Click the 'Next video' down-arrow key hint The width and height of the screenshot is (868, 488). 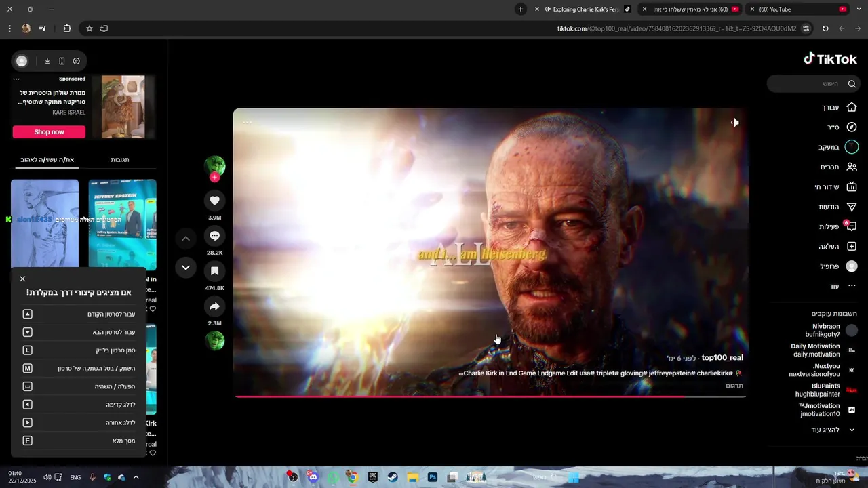(27, 332)
